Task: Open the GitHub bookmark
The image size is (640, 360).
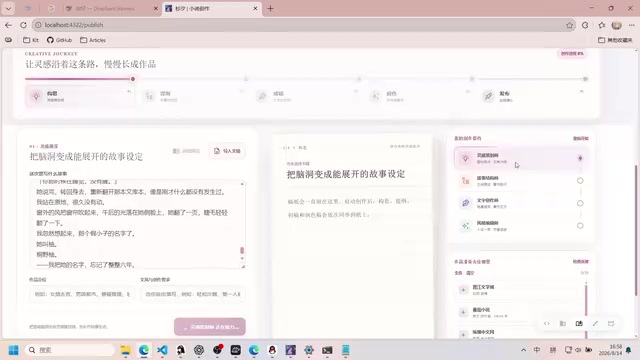Action: tap(59, 40)
